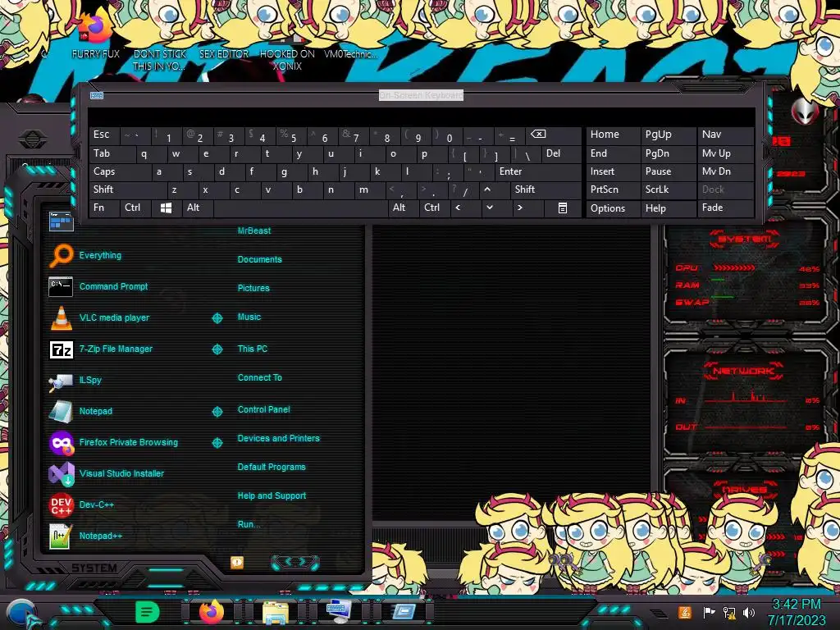
Task: Open Action Center flag tray icon
Action: [x=709, y=612]
